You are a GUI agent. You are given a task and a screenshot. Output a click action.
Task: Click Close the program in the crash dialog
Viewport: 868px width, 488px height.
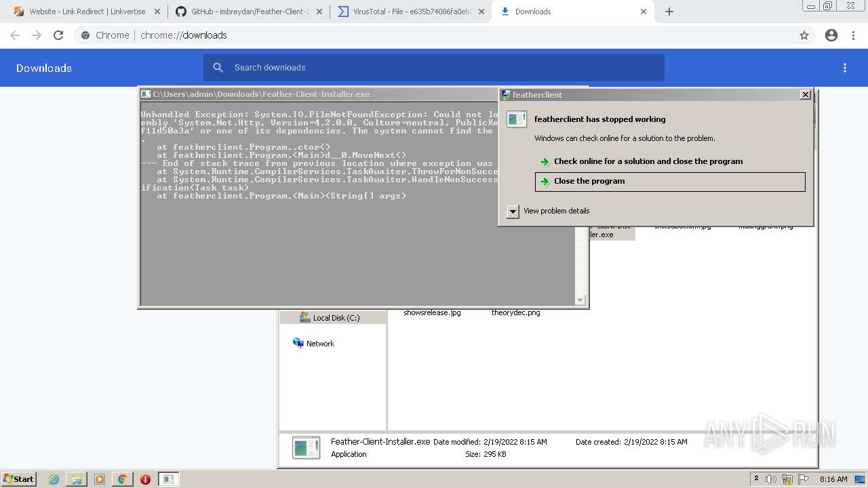point(670,182)
